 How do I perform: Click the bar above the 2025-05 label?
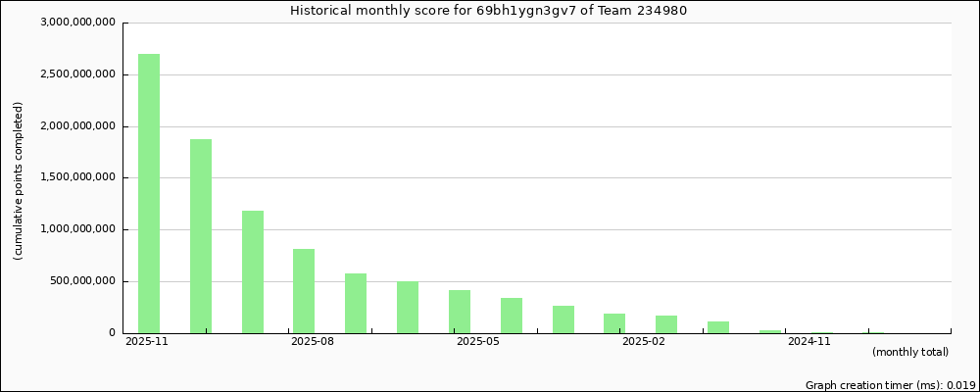click(460, 312)
